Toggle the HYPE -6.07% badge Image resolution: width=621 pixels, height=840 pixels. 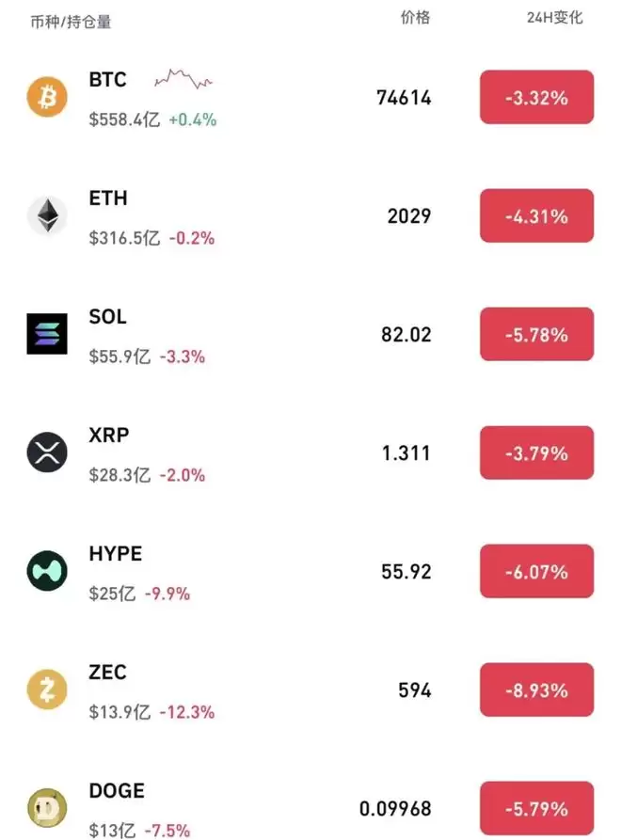point(537,571)
